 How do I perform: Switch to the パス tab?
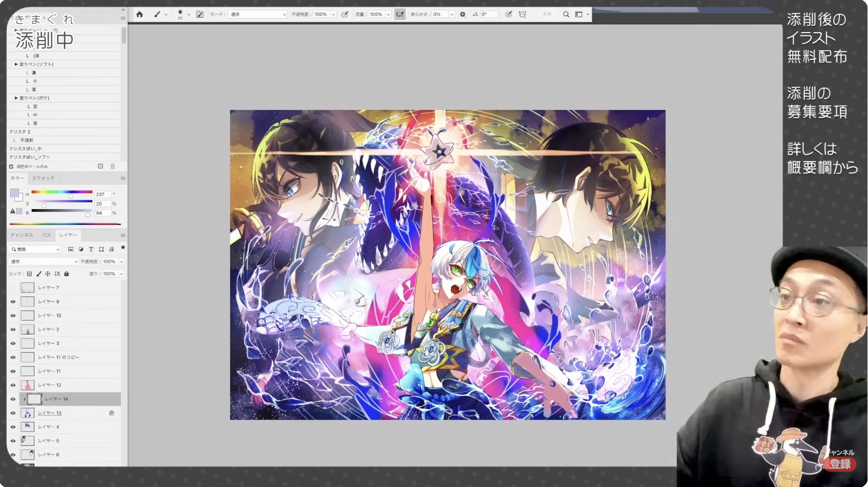pos(46,235)
